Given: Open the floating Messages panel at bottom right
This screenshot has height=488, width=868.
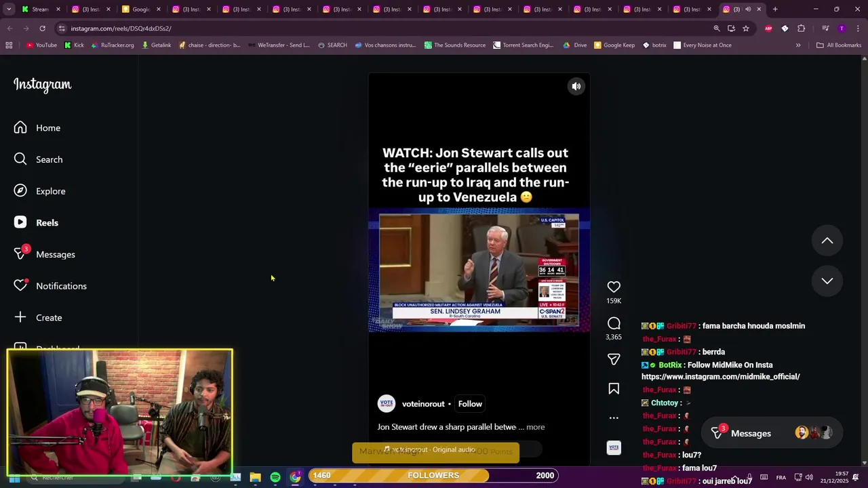Looking at the screenshot, I should [x=770, y=433].
